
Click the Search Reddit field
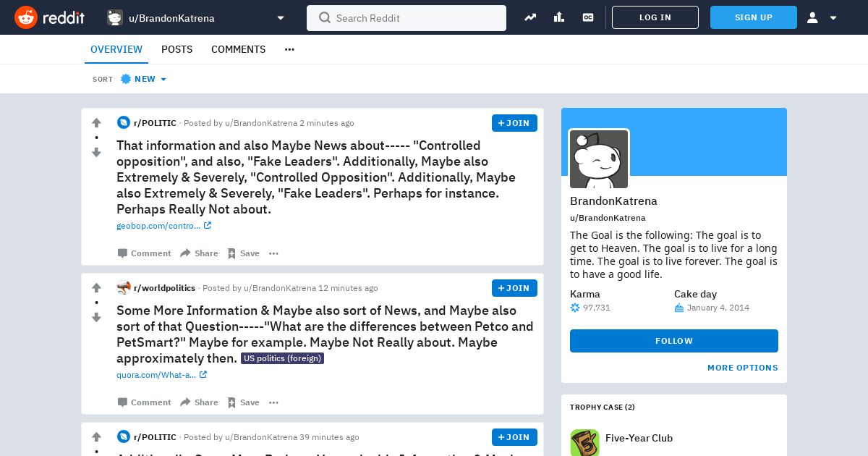click(407, 18)
